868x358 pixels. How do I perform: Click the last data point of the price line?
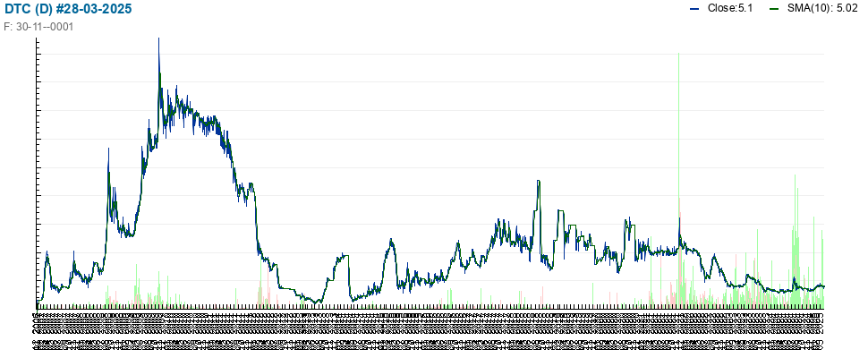[824, 286]
